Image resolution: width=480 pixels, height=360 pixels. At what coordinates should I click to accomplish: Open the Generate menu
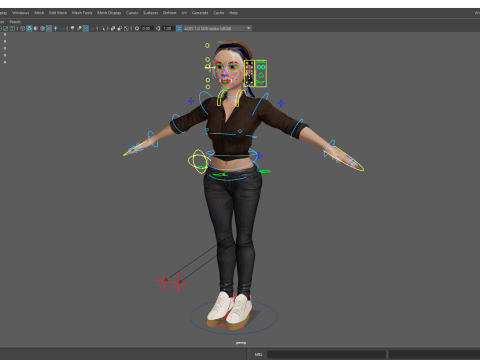pos(200,13)
